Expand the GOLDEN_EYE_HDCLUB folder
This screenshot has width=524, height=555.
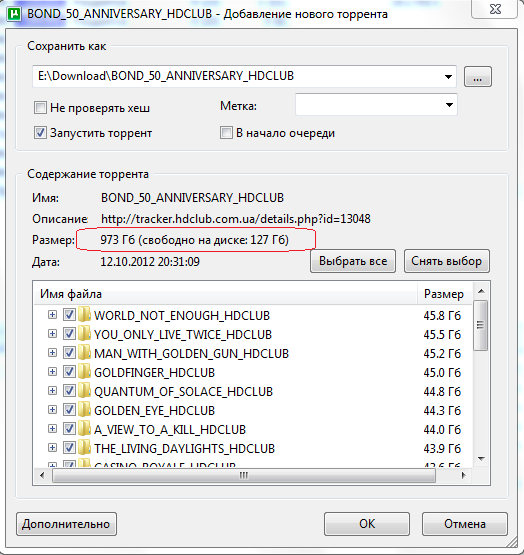(x=52, y=410)
